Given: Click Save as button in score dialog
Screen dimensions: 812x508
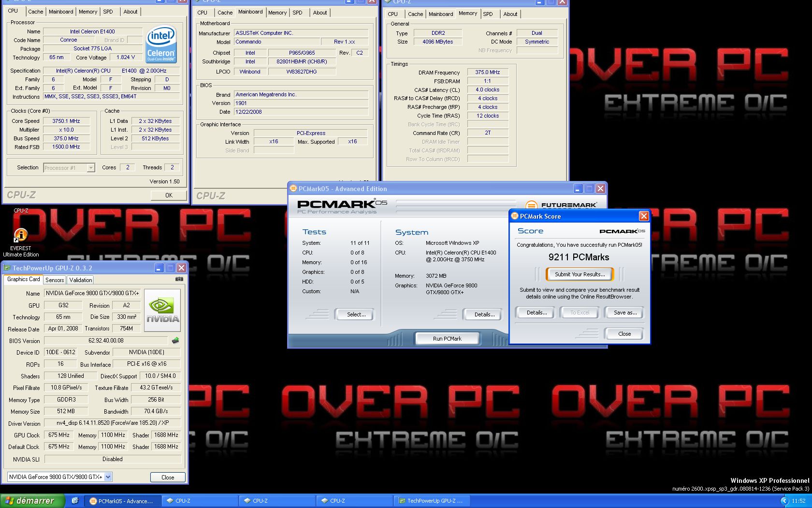Looking at the screenshot, I should point(625,313).
